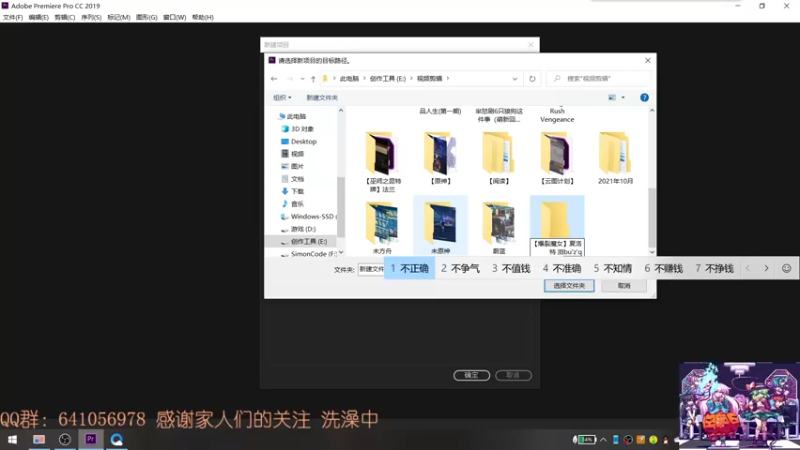This screenshot has width=800, height=450.
Task: Click 选择文件夹 select folder button
Action: coord(569,286)
